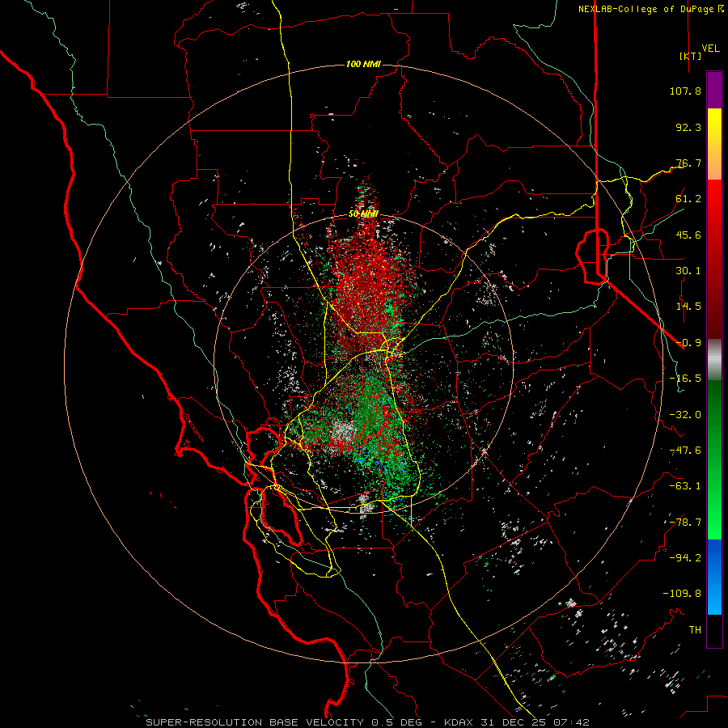728x728 pixels.
Task: Pick the gray near-zero segment of the velocity scale
Action: click(714, 360)
